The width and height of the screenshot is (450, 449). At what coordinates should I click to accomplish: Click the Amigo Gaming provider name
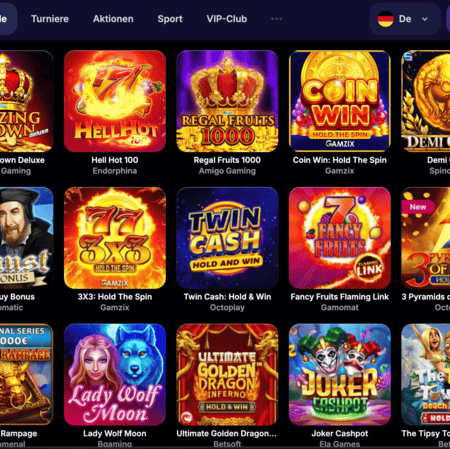[227, 171]
